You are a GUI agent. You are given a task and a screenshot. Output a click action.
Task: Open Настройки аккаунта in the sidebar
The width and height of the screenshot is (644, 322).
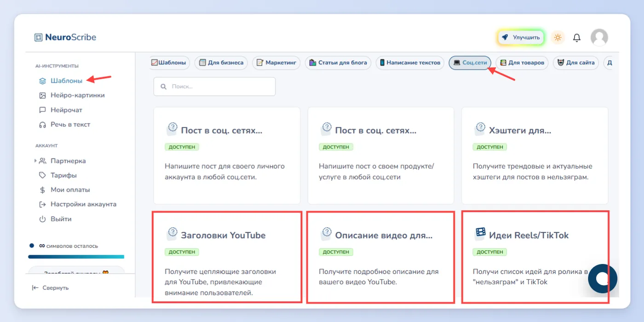[78, 204]
